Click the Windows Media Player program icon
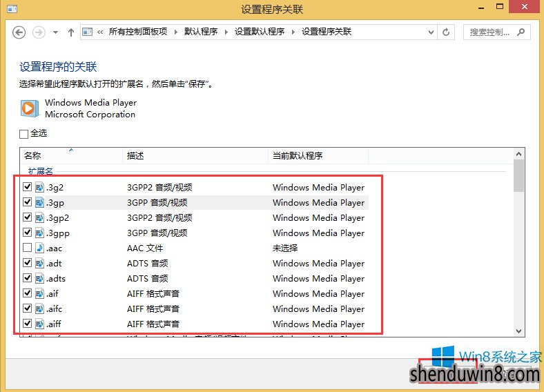 pyautogui.click(x=30, y=108)
